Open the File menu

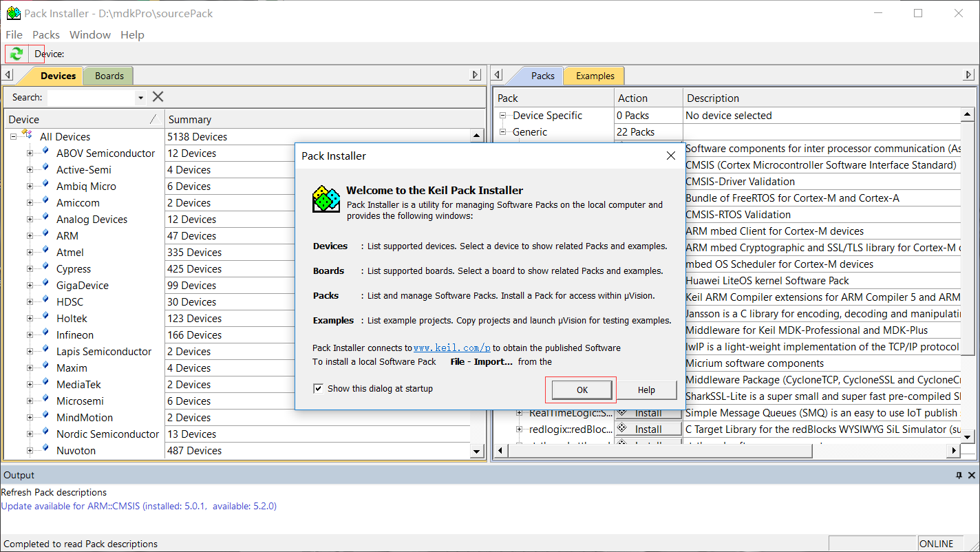coord(14,34)
